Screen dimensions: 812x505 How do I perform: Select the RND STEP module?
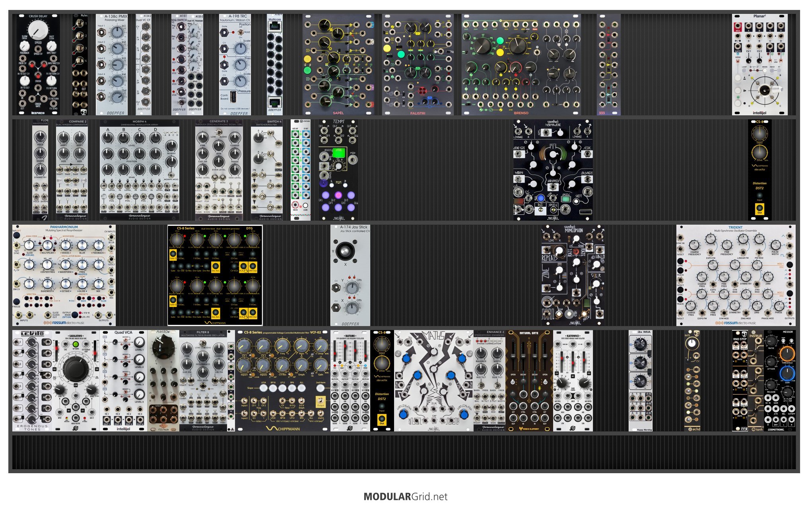click(x=740, y=381)
